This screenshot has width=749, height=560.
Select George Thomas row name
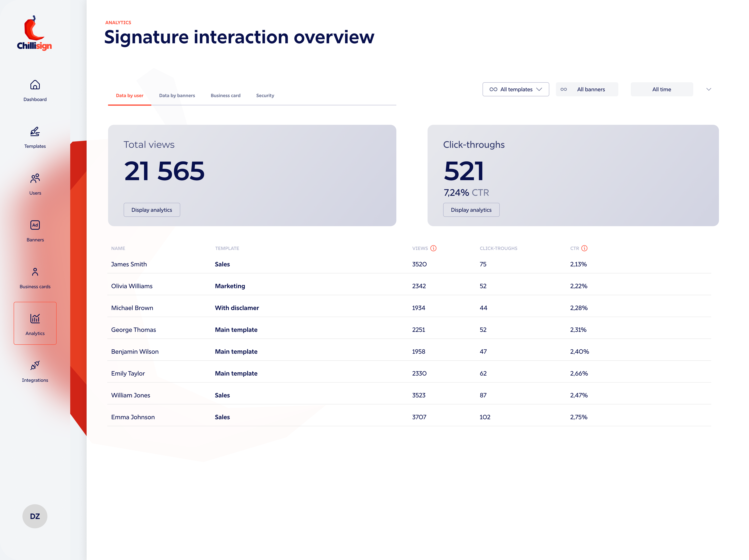tap(133, 330)
